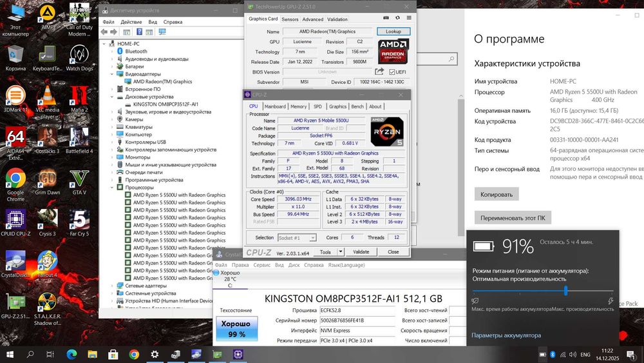Open the notification center icon

631,355
